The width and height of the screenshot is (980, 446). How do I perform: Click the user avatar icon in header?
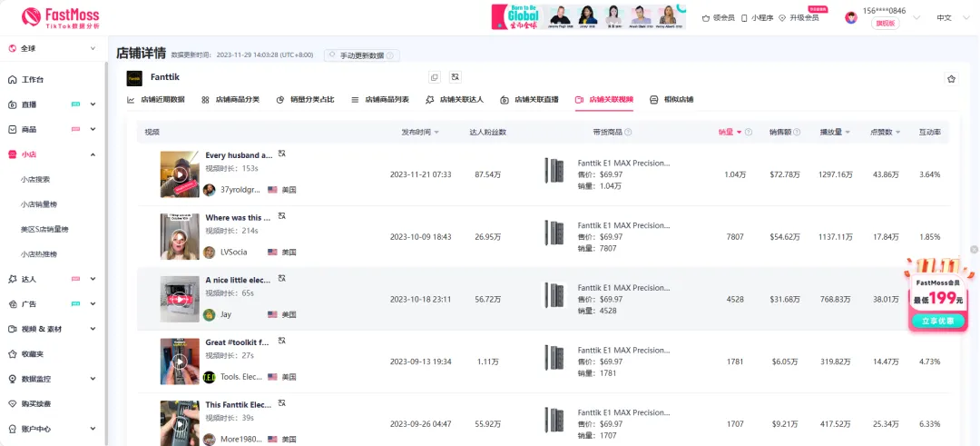coord(851,17)
